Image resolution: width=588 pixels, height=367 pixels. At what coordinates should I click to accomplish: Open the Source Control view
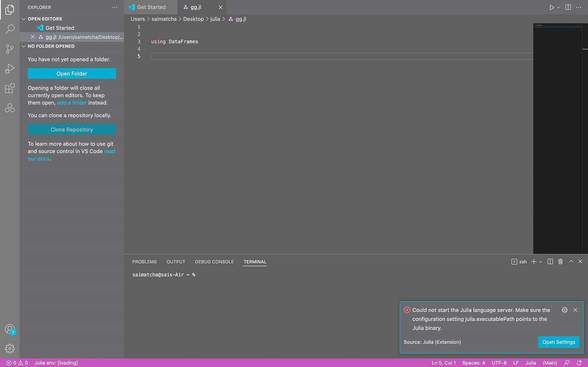10,49
